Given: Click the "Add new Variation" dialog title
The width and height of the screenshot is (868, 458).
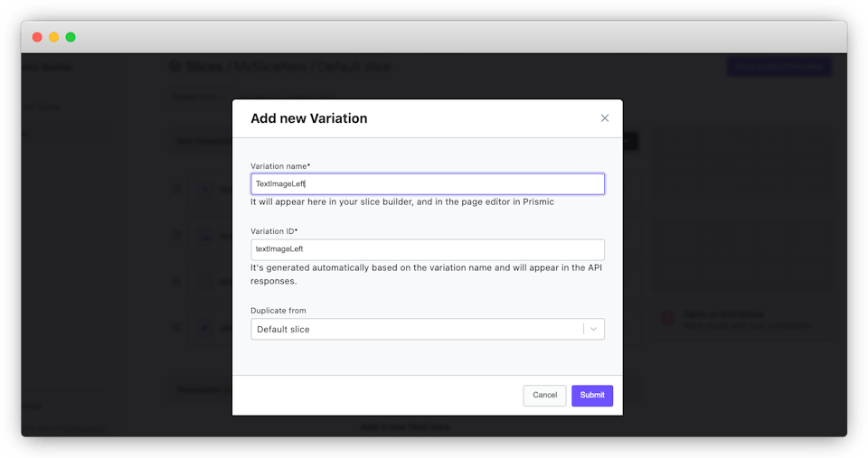Looking at the screenshot, I should [309, 118].
